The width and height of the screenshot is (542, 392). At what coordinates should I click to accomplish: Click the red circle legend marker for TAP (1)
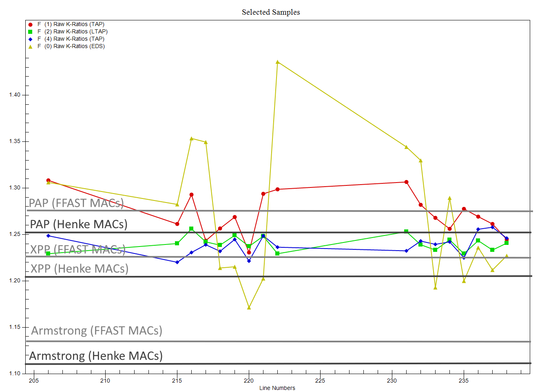(x=30, y=24)
